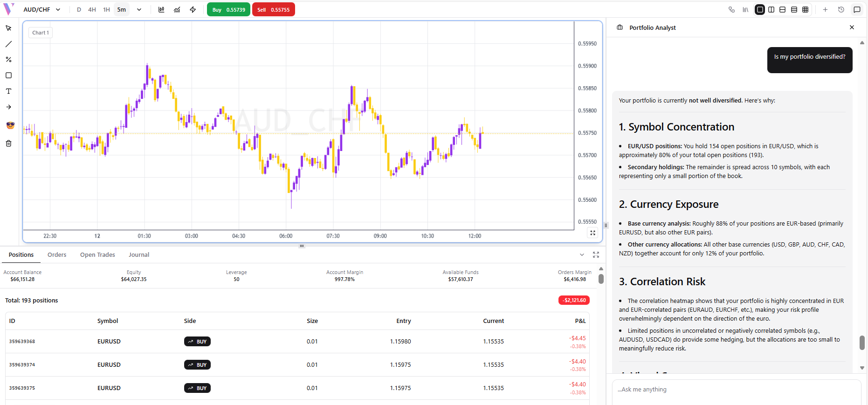Click the history clock icon
This screenshot has height=405, width=868.
(x=841, y=10)
